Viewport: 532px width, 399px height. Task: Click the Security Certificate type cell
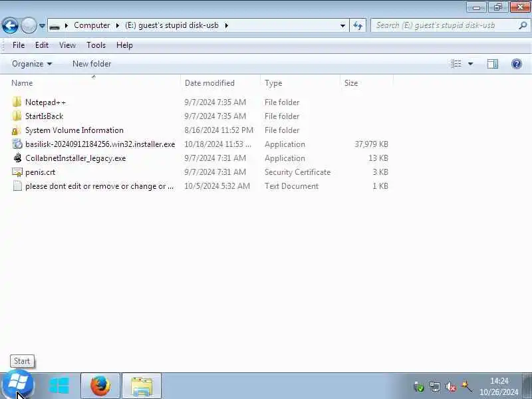pos(297,172)
